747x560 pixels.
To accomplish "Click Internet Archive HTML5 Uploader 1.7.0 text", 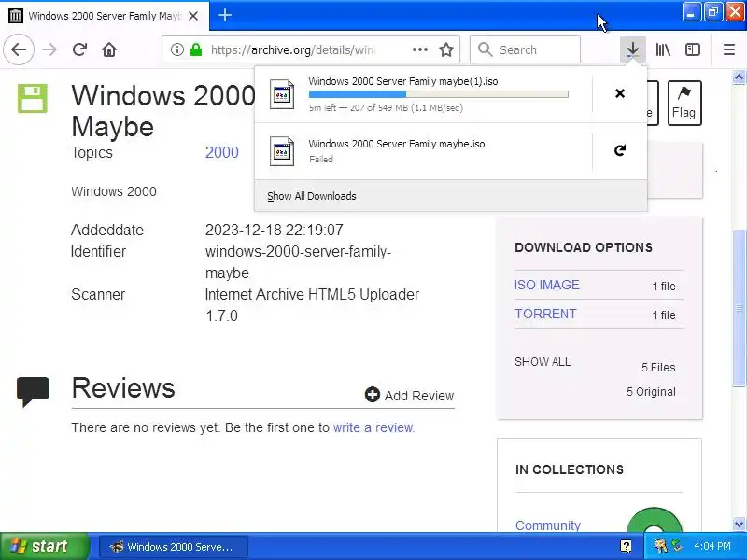I will point(312,305).
